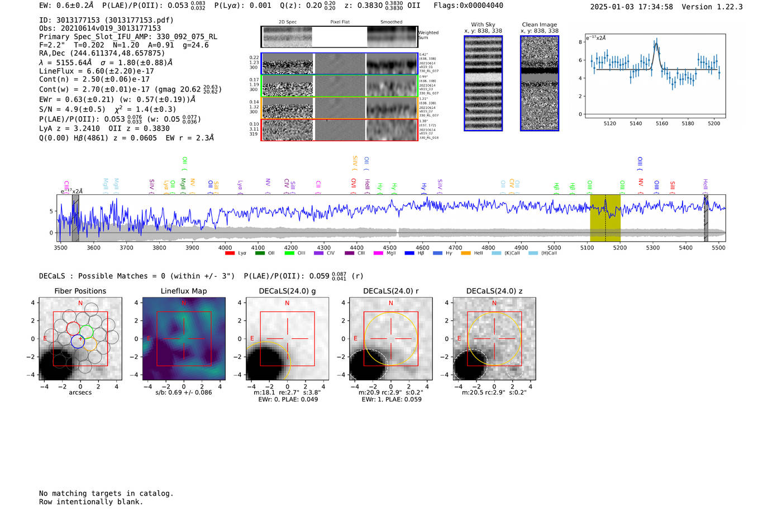782x532 pixels.
Task: Click the emission line Gaussian fit plot
Action: (x=655, y=76)
